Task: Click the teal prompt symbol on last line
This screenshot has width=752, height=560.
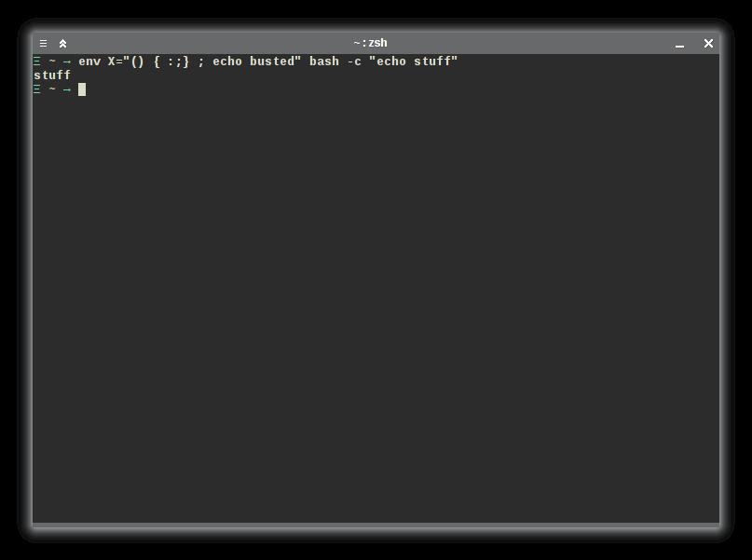Action: (x=37, y=89)
